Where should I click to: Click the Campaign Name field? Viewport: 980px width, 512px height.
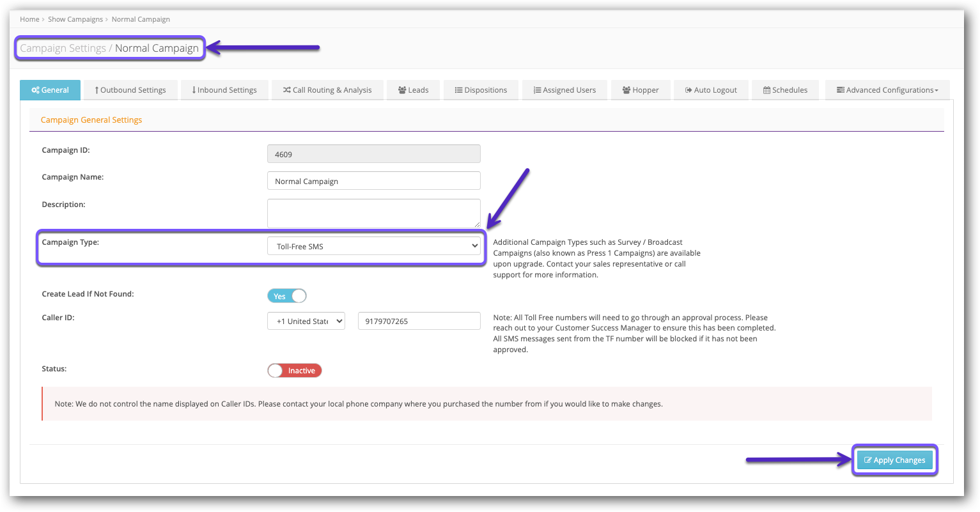point(374,181)
